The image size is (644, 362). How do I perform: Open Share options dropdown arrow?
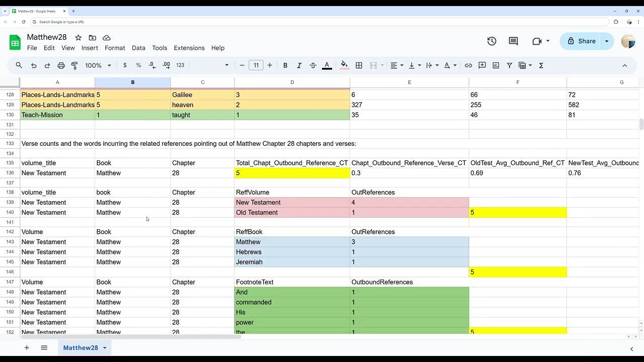[607, 41]
